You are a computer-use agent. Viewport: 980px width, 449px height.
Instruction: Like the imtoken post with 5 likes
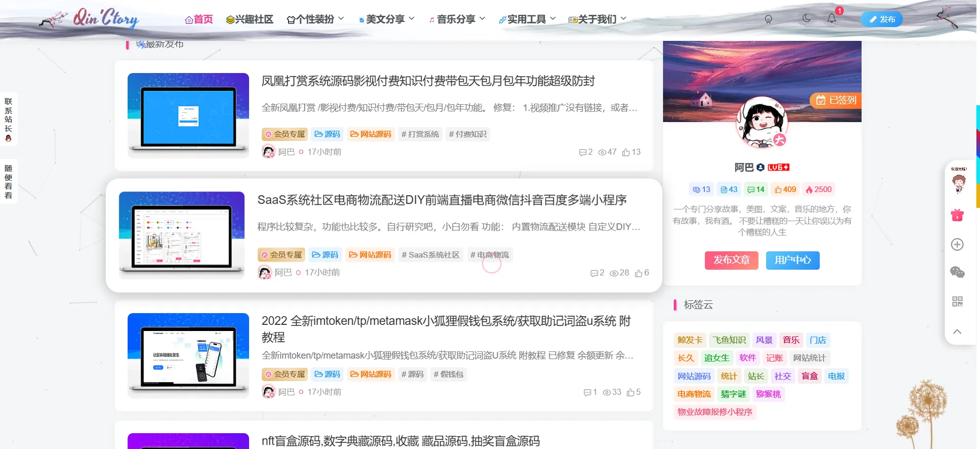point(634,392)
